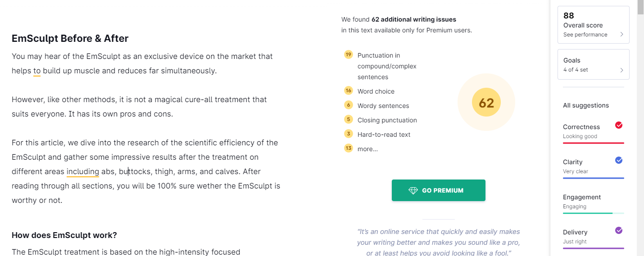Click the red Correctness checkmark icon
The width and height of the screenshot is (644, 256).
[x=619, y=125]
